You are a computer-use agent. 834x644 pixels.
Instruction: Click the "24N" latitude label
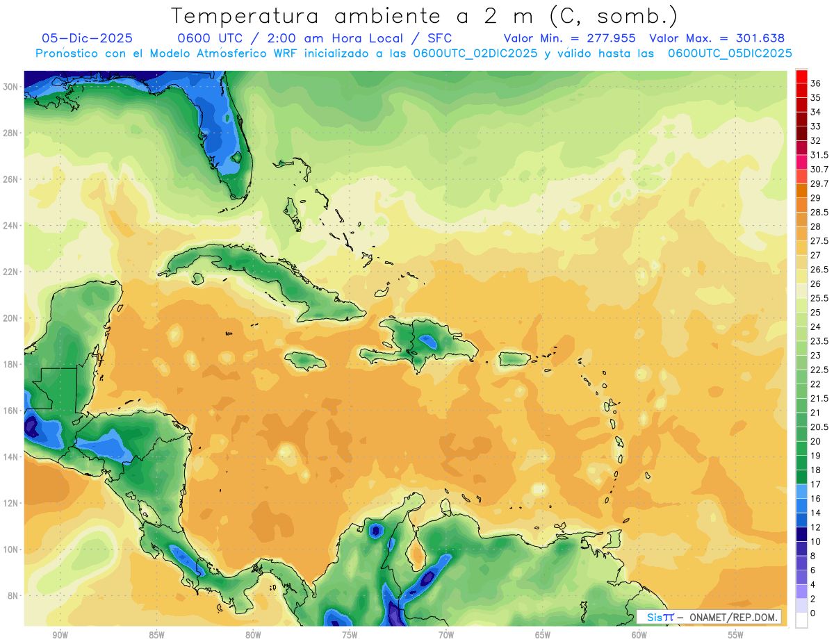[10, 226]
